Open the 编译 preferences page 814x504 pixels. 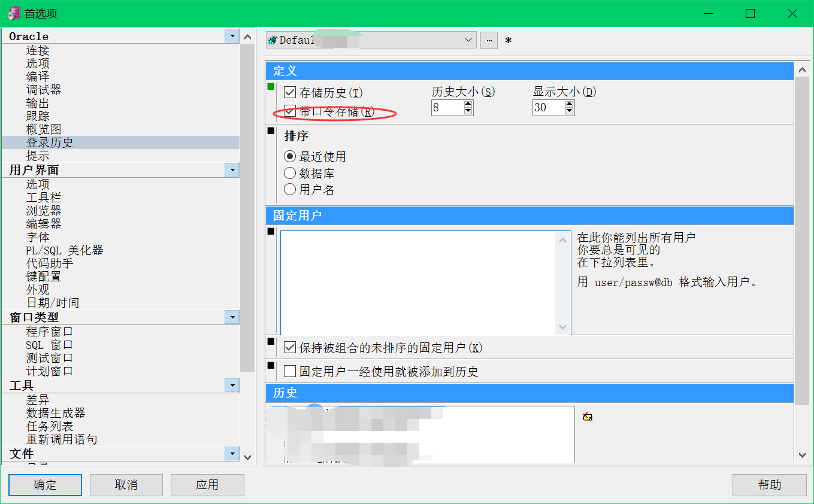(38, 77)
